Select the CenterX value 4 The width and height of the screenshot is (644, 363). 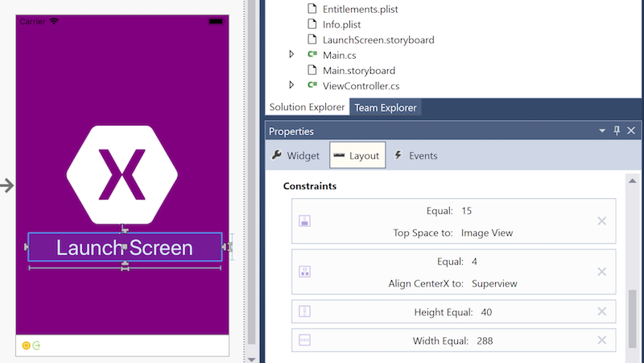(x=474, y=262)
